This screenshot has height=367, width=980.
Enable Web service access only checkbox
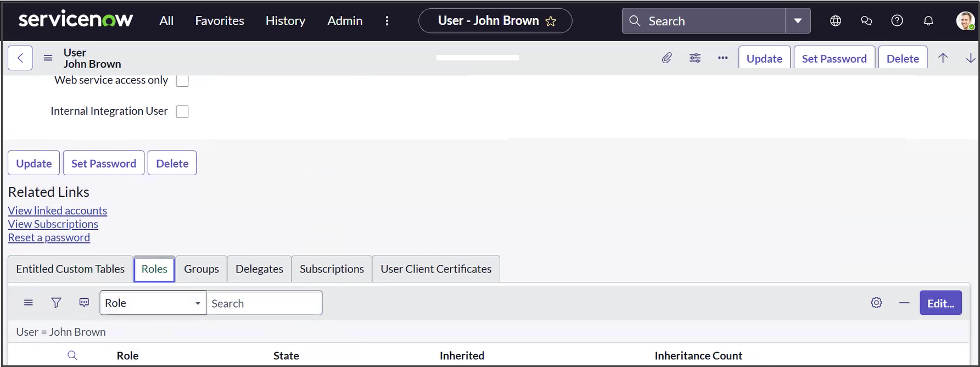182,81
